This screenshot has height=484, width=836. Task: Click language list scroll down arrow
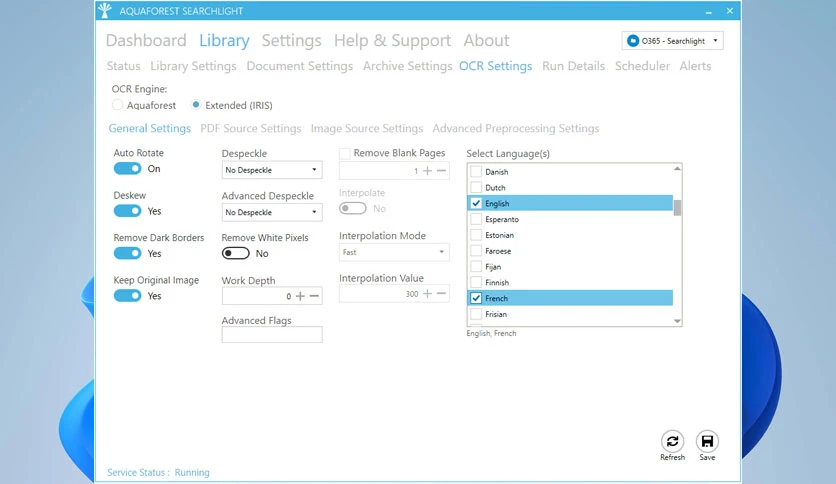click(x=677, y=321)
